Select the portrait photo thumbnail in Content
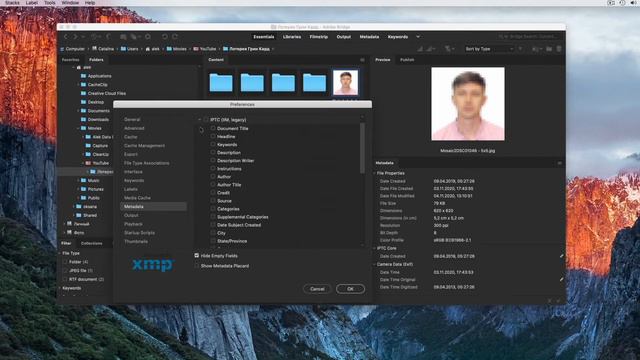Image resolution: width=640 pixels, height=360 pixels. 345,82
